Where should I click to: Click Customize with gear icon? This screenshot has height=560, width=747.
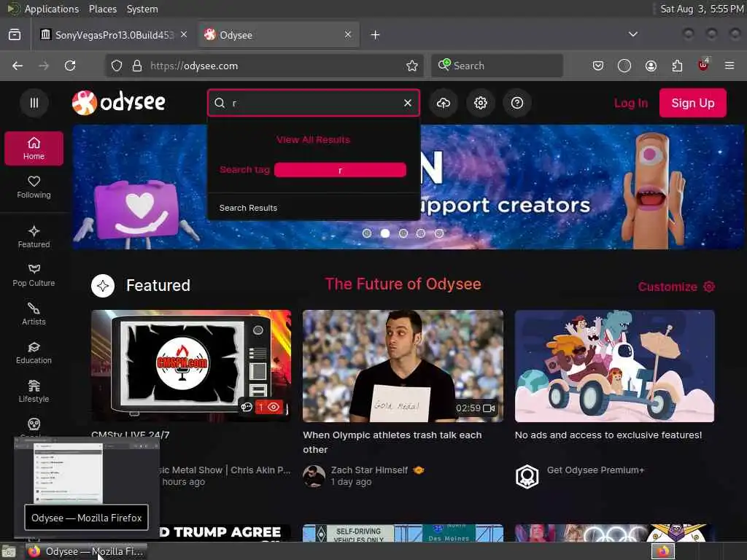pos(676,287)
